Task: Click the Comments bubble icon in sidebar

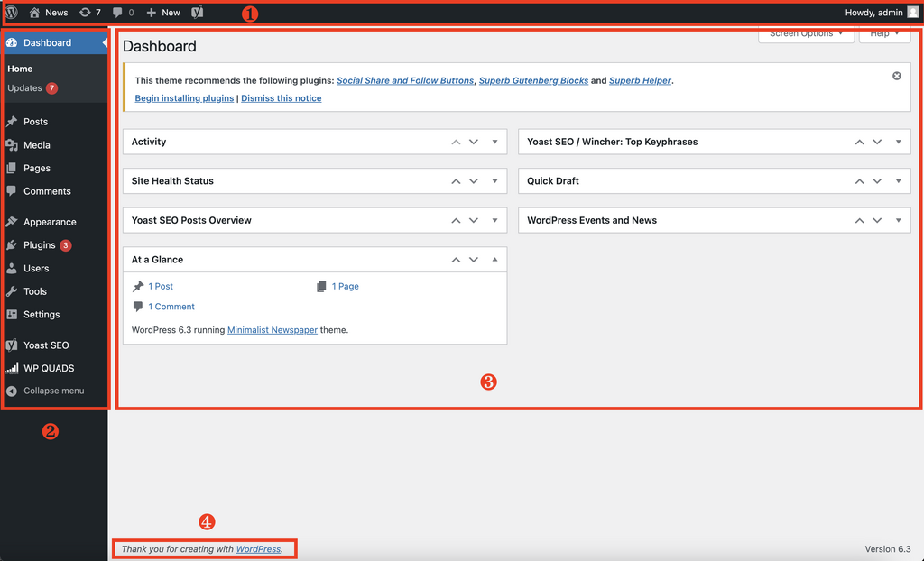Action: tap(11, 191)
